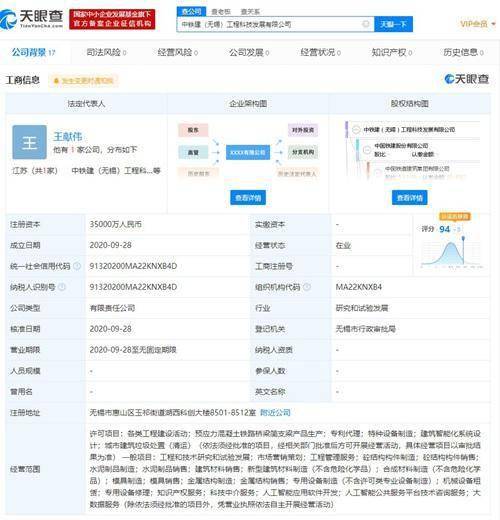The image size is (500, 520).
Task: Click the 股权结构图 column header
Action: tap(409, 104)
